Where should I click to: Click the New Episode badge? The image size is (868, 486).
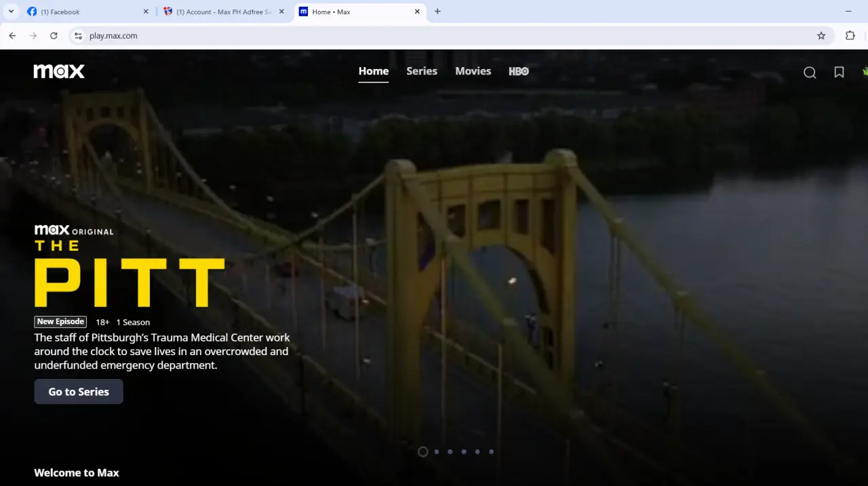tap(61, 322)
